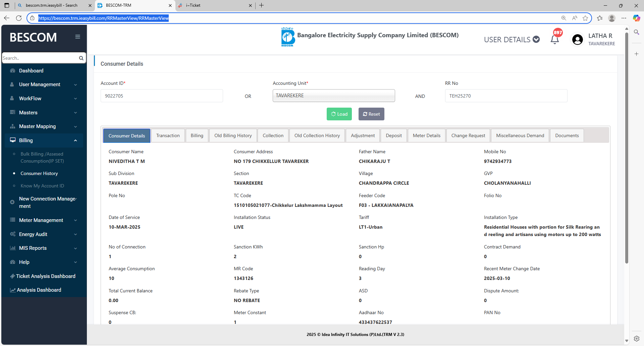This screenshot has height=346, width=644.
Task: Open Know My Account ID link
Action: 42,186
